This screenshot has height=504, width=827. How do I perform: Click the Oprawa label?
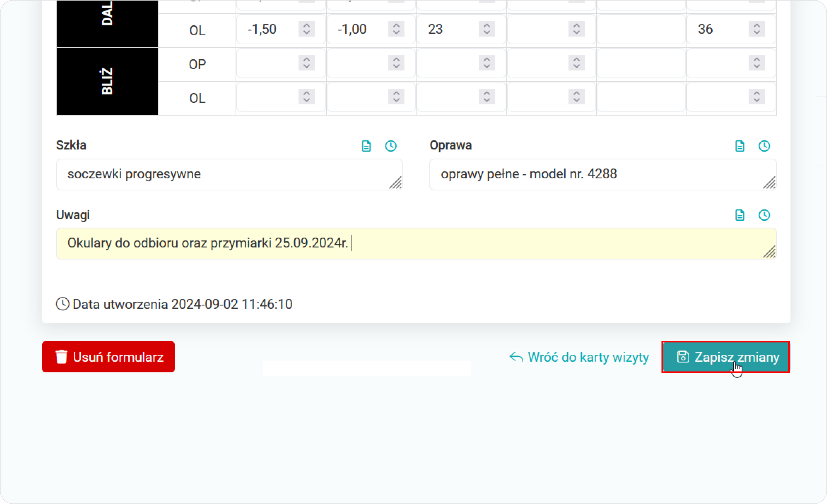pyautogui.click(x=451, y=145)
